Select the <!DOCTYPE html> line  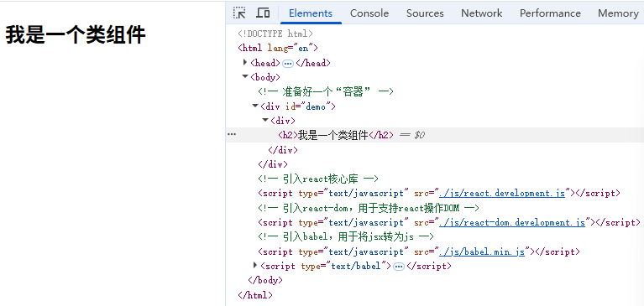[x=275, y=34]
